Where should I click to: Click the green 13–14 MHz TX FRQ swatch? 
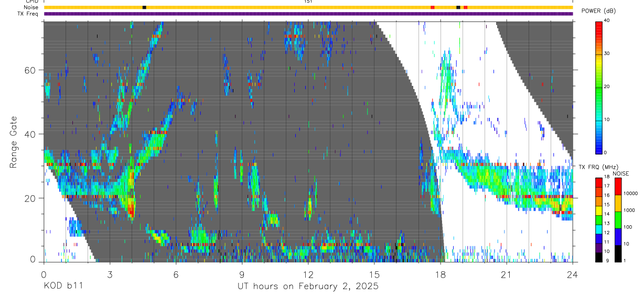[599, 220]
